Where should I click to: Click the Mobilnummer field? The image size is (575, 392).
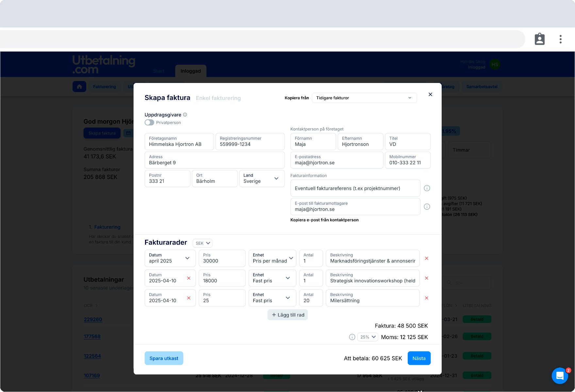pos(408,160)
